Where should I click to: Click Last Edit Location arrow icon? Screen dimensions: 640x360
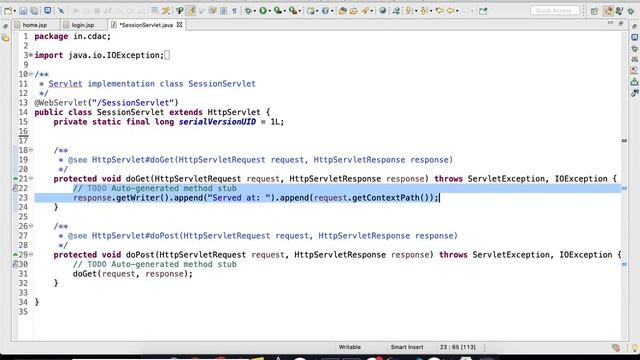pyautogui.click(x=440, y=11)
